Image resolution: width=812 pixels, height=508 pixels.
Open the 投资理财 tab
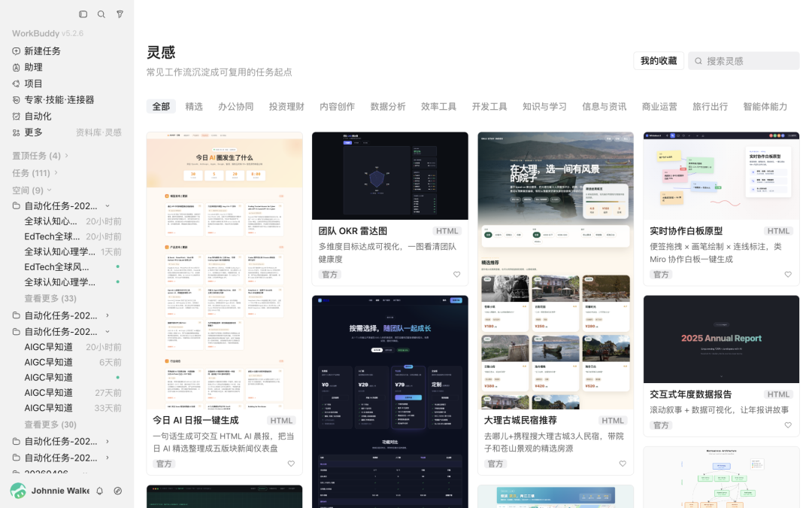tap(286, 106)
